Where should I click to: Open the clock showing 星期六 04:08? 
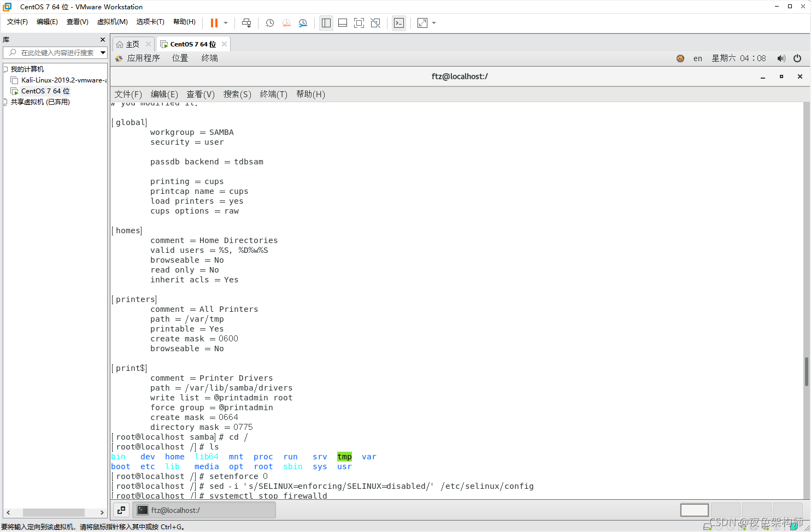tap(739, 58)
